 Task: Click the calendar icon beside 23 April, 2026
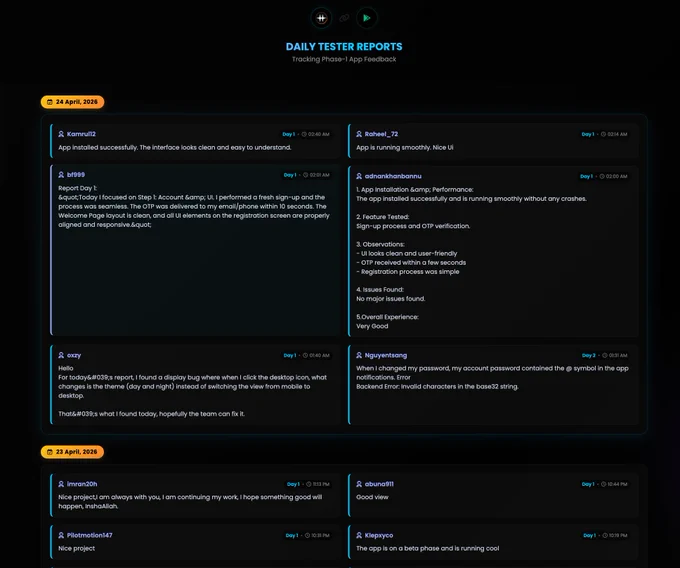click(50, 452)
